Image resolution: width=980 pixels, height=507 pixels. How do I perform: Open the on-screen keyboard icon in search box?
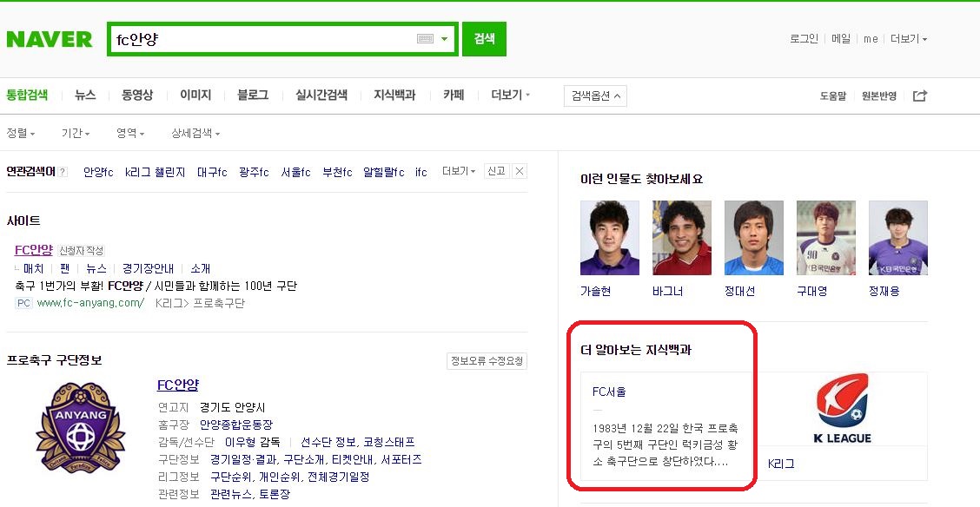coord(425,39)
